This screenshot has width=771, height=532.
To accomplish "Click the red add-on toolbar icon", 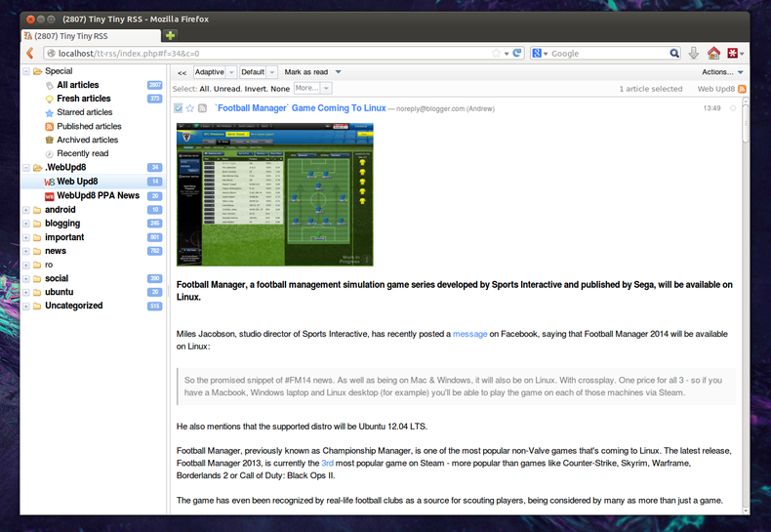I will click(x=732, y=53).
